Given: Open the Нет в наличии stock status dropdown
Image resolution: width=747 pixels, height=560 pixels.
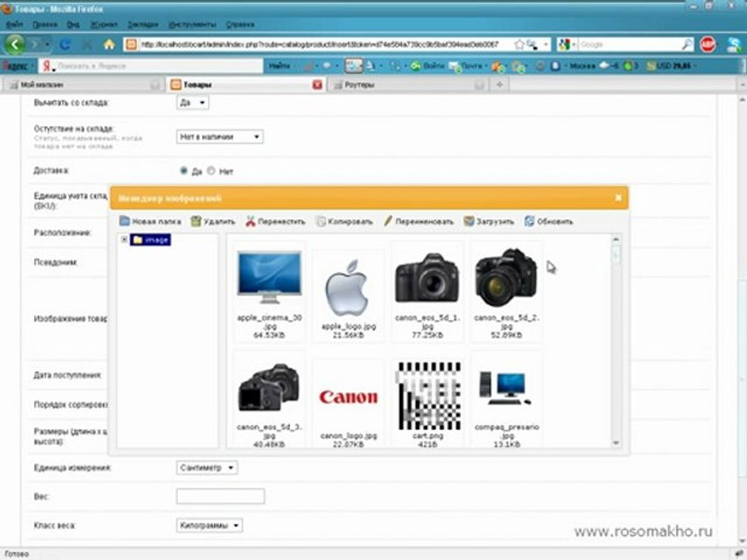Looking at the screenshot, I should 219,137.
